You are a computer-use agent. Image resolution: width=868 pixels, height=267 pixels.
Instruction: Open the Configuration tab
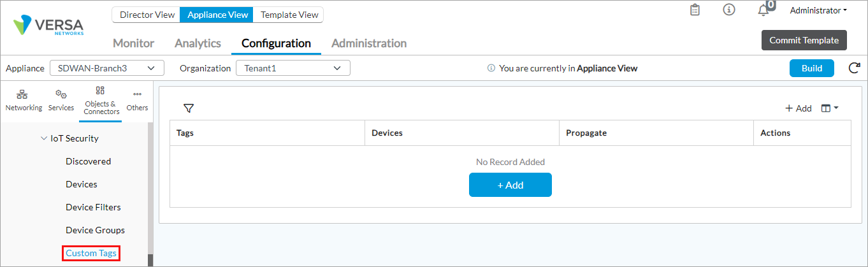click(x=276, y=43)
